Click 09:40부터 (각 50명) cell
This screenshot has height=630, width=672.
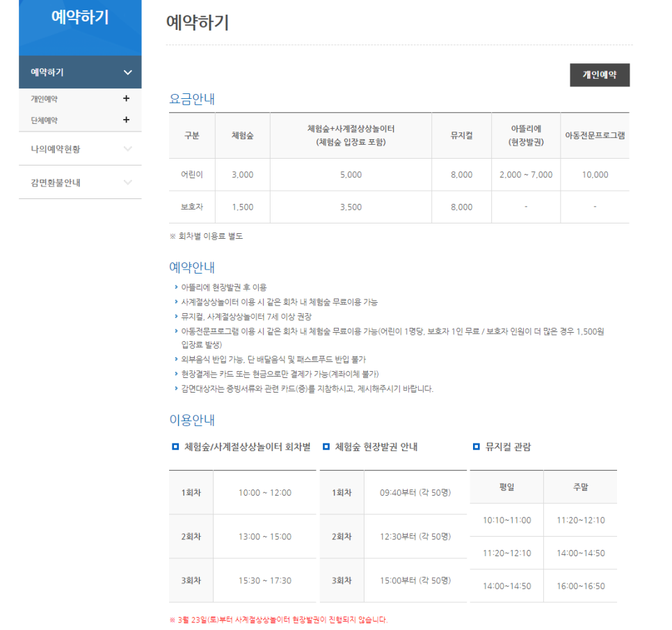point(415,492)
